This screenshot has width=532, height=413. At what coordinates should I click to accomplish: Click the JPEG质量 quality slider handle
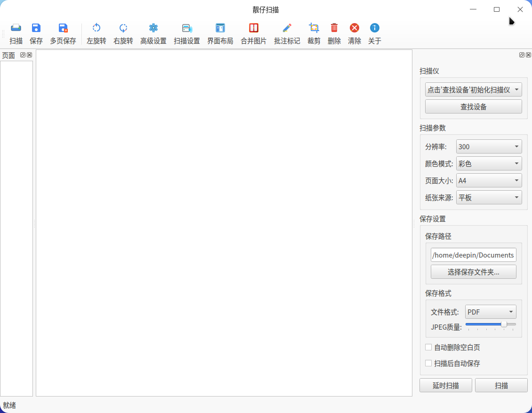tap(504, 324)
